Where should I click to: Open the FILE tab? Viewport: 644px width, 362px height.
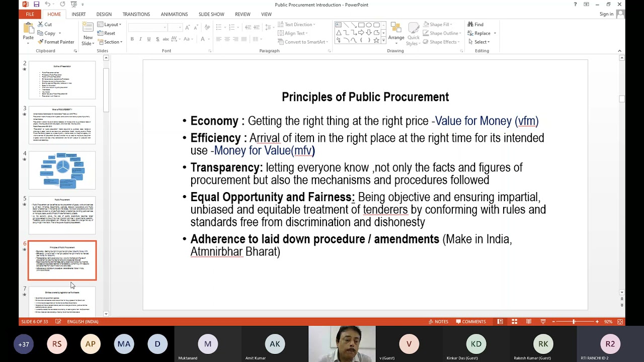30,14
